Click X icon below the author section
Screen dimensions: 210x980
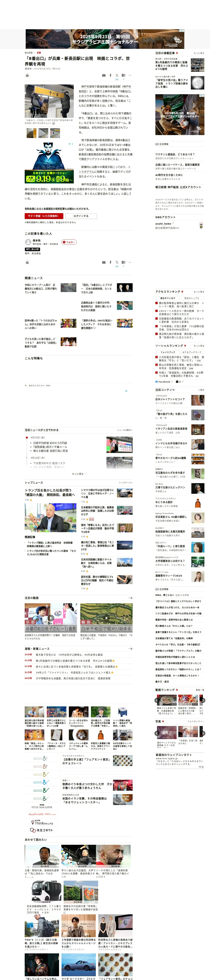[117, 262]
